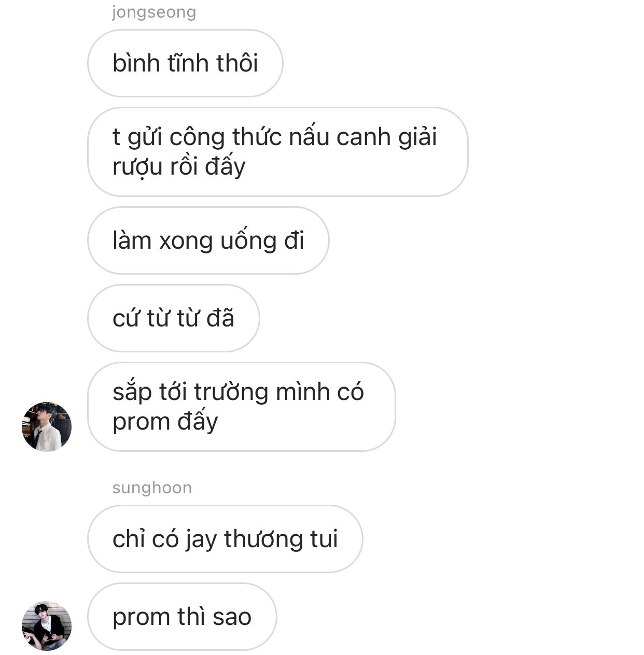Tap the jongseong sender name label
644x655 pixels.
tap(154, 12)
